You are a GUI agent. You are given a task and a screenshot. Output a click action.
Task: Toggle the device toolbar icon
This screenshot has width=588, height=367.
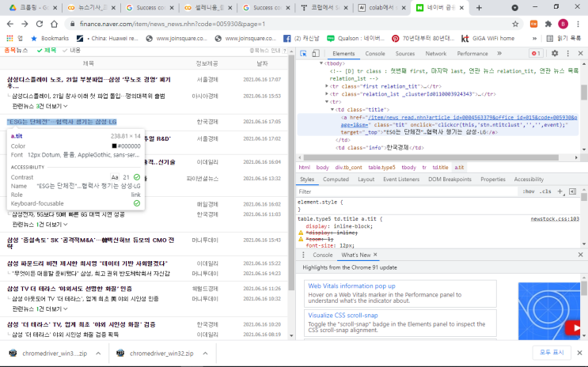(x=316, y=53)
